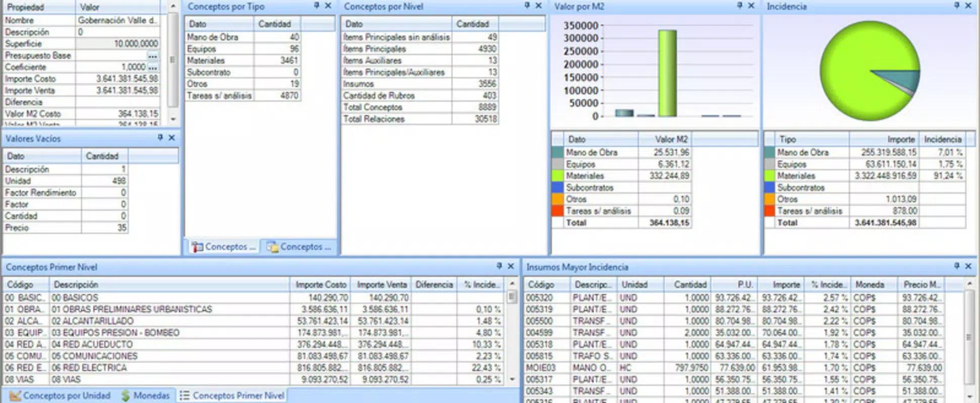Switch to the second Conceptos tab with folder icon
980x403 pixels.
coord(299,247)
